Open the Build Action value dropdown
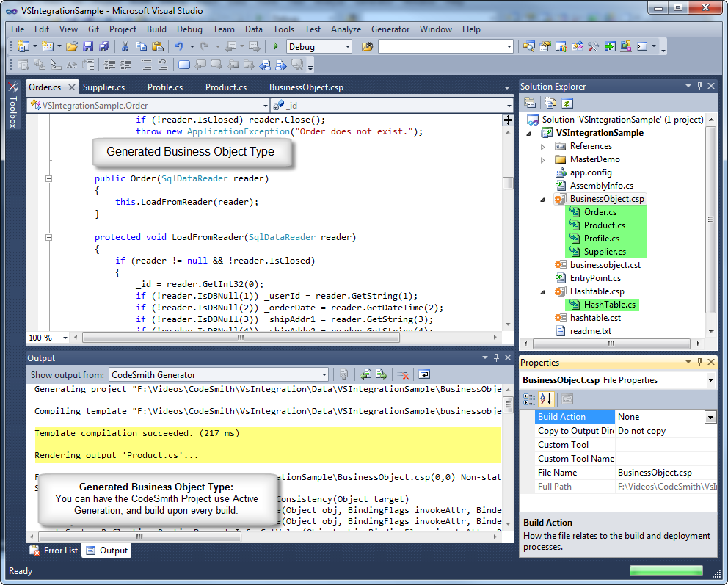728x585 pixels. [x=710, y=417]
